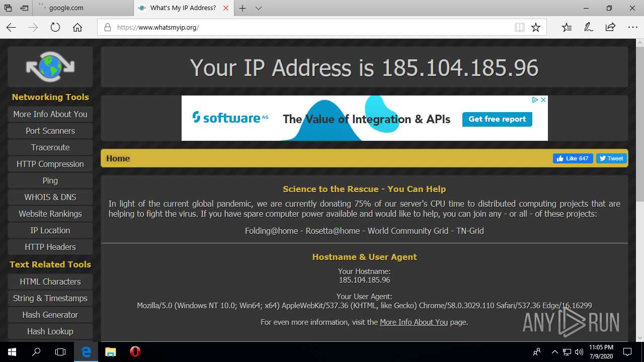Screen dimensions: 644x362
Task: Open Reading view icon in address bar
Action: [520, 27]
